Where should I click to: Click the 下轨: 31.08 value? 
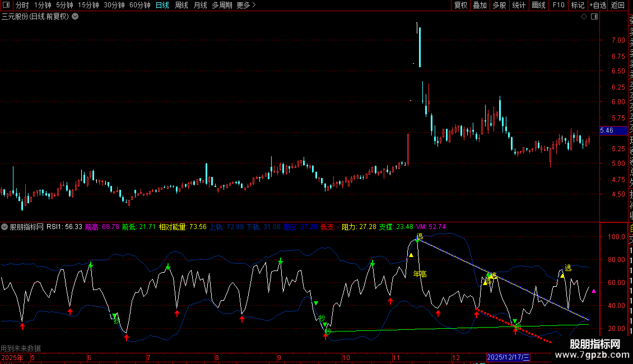tap(264, 227)
